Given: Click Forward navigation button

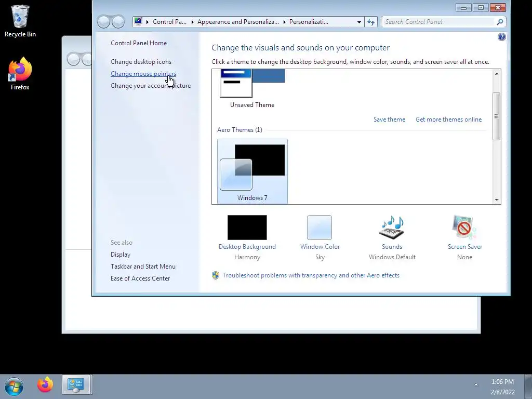Looking at the screenshot, I should [x=118, y=22].
